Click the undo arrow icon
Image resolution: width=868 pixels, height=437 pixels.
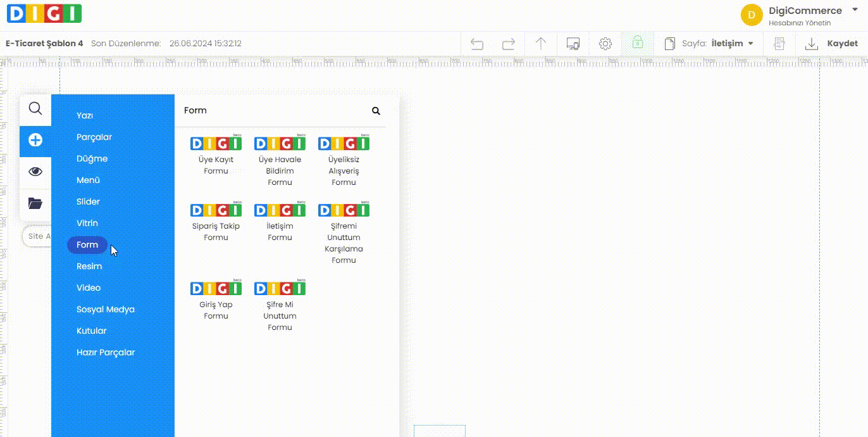pos(477,44)
